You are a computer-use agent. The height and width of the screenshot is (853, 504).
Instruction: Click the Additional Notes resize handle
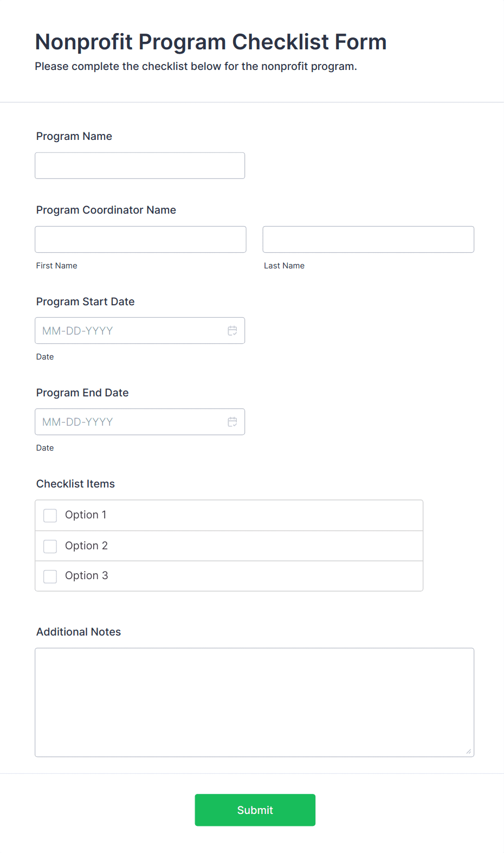[468, 751]
